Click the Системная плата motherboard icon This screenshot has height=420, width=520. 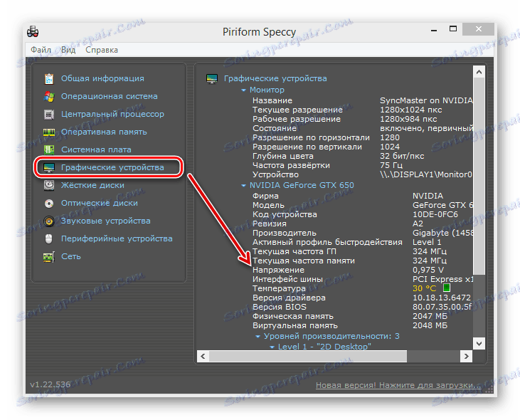click(49, 150)
